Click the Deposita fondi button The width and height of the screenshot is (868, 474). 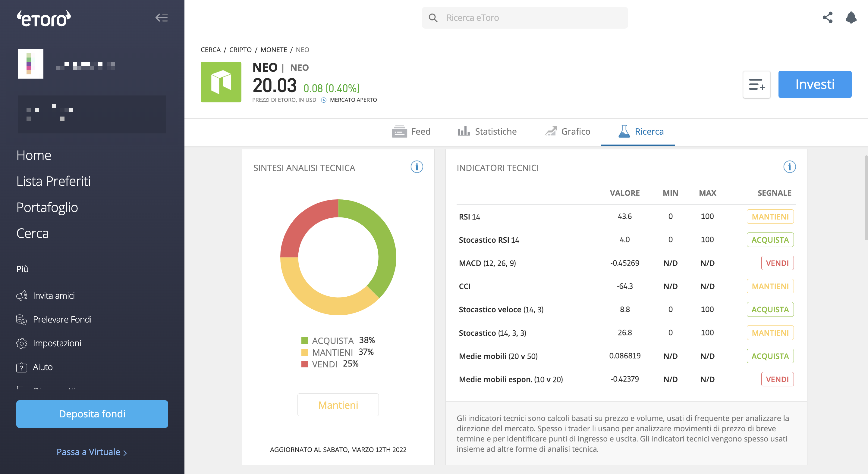[92, 414]
